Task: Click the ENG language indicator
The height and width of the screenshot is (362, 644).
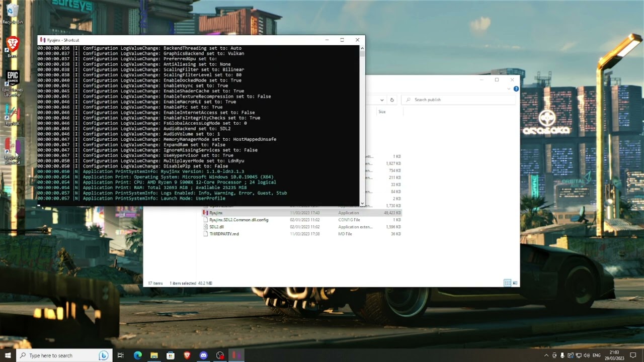Action: [597, 355]
